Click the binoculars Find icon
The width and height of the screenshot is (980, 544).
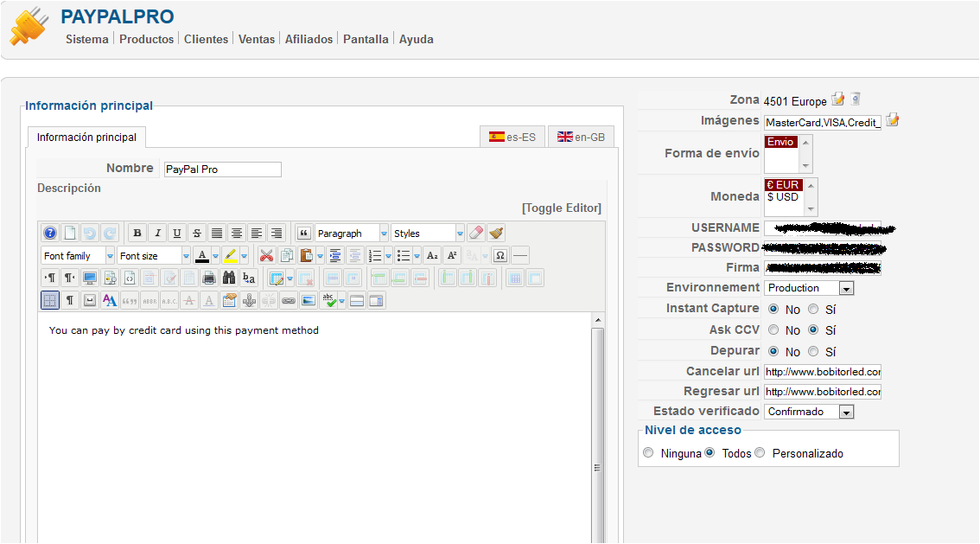[x=229, y=278]
